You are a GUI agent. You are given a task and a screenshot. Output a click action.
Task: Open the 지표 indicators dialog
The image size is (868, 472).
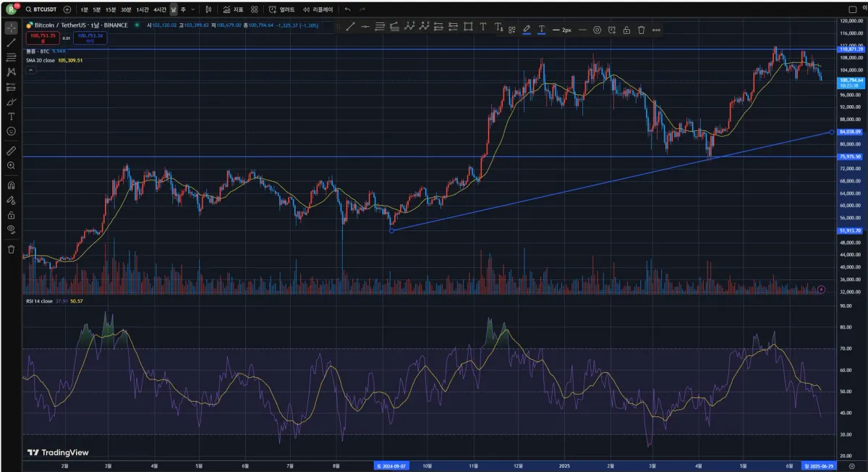tap(233, 9)
